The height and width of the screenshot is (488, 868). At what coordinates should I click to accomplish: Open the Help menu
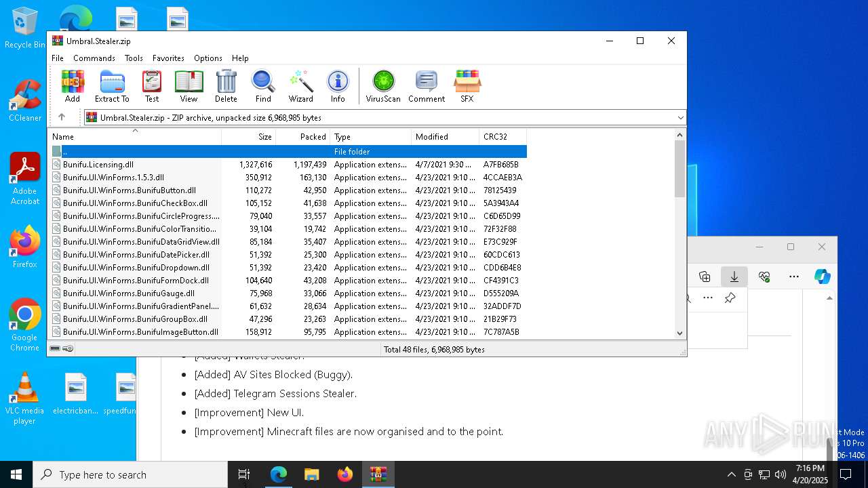click(240, 58)
